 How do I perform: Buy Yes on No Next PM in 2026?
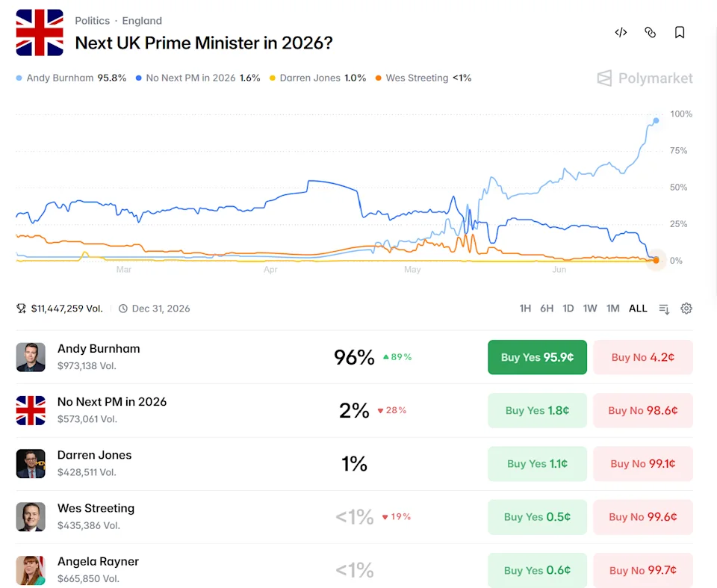pyautogui.click(x=537, y=410)
